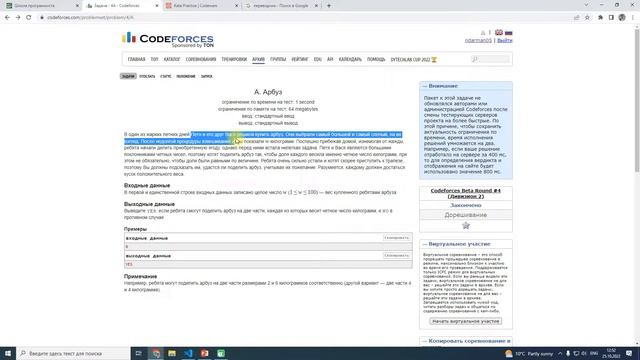Select the ЗАДАЧИ sub-tab
Screen dimensions: 640x360
coord(128,76)
